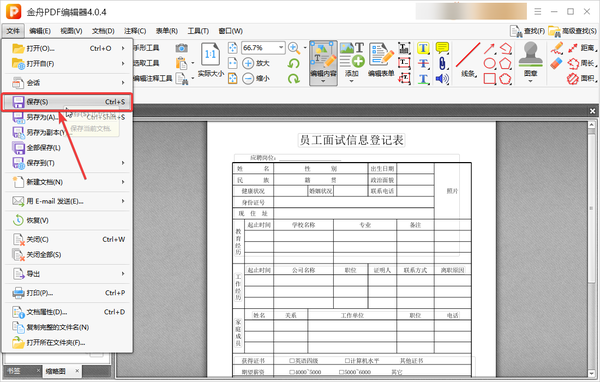Image resolution: width=600 pixels, height=382 pixels.
Task: Click the Actual Size (实际大小) 1:1 icon
Action: click(x=210, y=54)
